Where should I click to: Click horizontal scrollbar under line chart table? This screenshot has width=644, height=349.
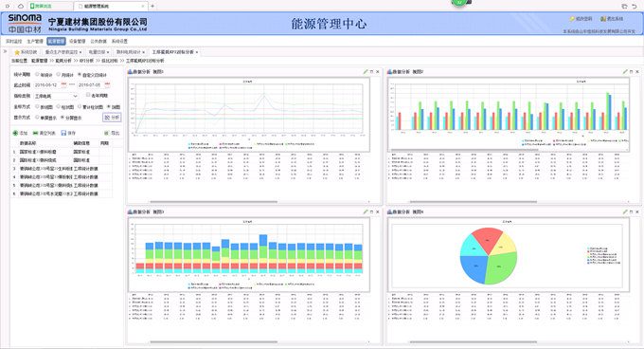click(214, 202)
